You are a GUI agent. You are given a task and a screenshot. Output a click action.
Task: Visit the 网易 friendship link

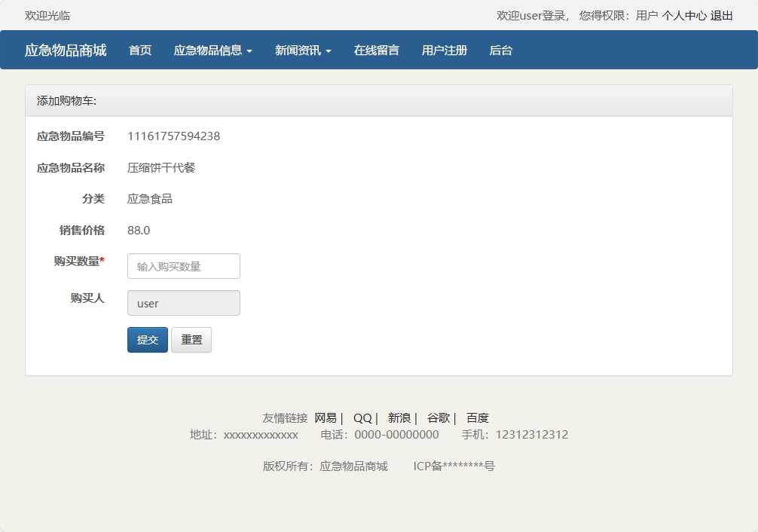click(326, 417)
